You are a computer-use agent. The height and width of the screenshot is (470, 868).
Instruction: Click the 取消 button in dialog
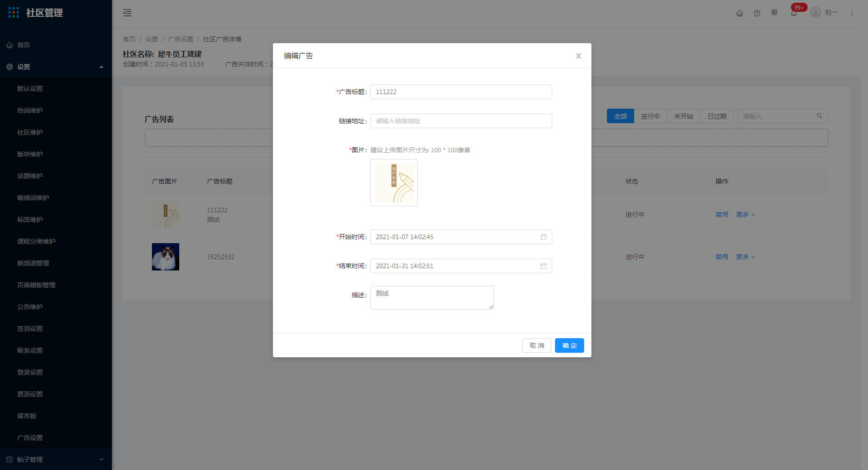coord(537,345)
